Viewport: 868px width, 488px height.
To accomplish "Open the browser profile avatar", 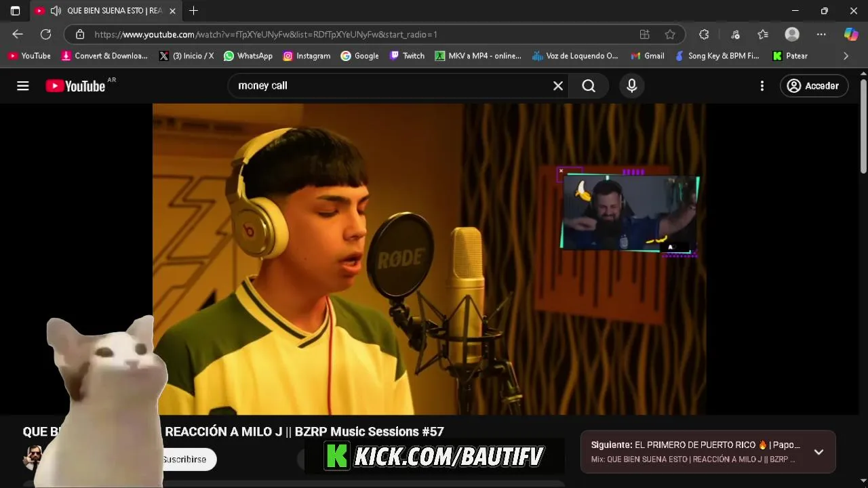I will [x=792, y=34].
